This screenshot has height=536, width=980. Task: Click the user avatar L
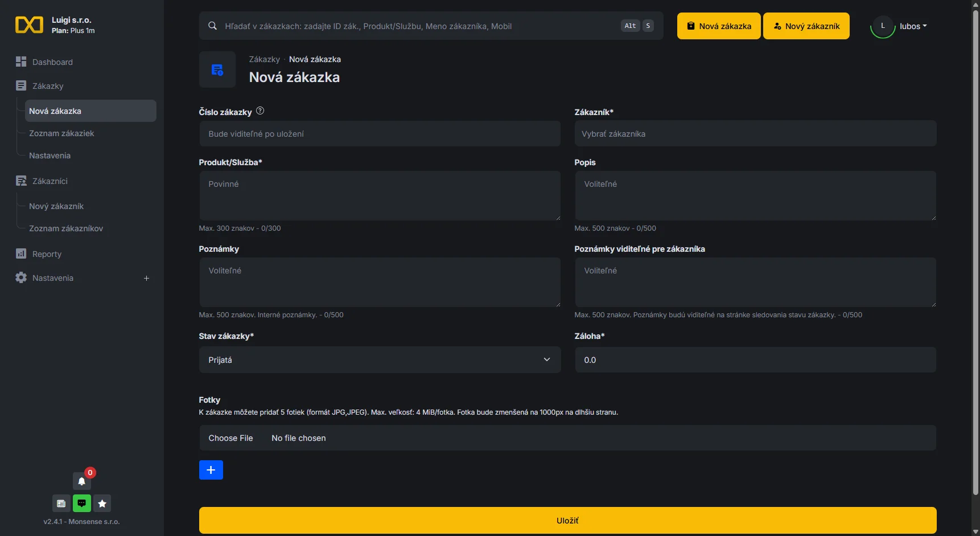click(x=883, y=26)
